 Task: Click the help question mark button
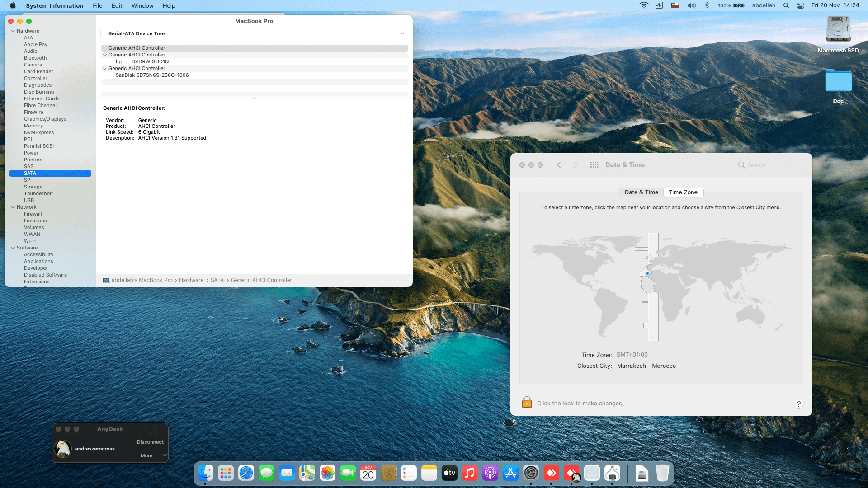pyautogui.click(x=798, y=404)
